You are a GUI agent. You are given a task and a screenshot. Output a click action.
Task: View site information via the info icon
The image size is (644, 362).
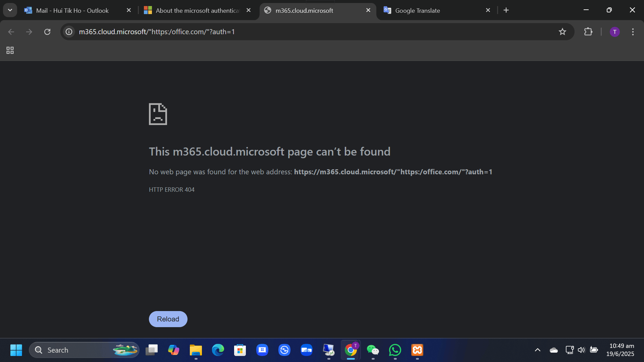point(69,32)
